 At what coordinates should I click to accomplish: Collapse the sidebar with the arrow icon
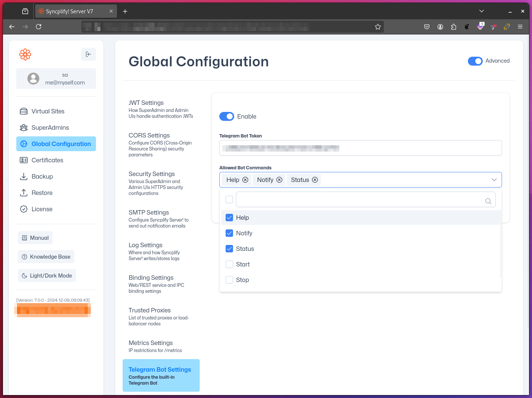coord(88,54)
